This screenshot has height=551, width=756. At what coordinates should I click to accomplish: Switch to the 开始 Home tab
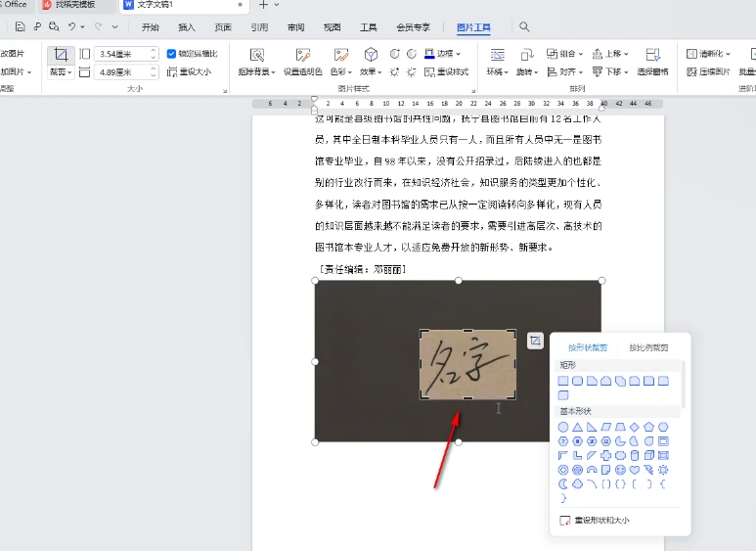tap(151, 27)
